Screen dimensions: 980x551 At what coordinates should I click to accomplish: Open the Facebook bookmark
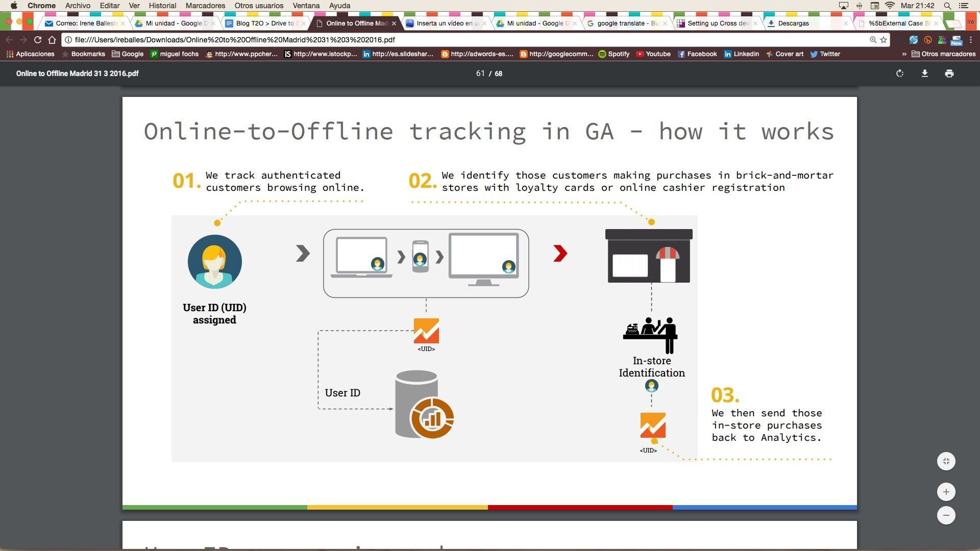click(x=697, y=54)
